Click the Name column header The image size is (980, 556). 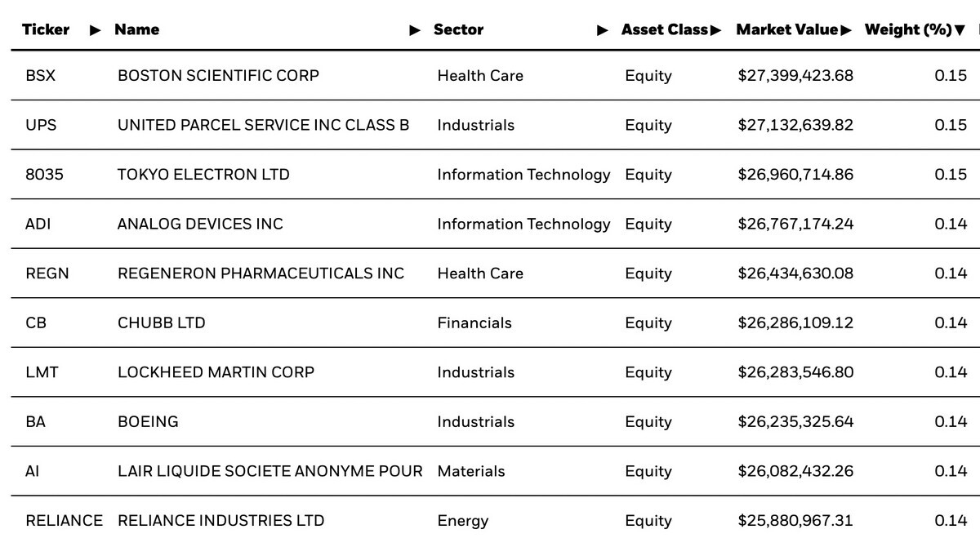coord(137,29)
